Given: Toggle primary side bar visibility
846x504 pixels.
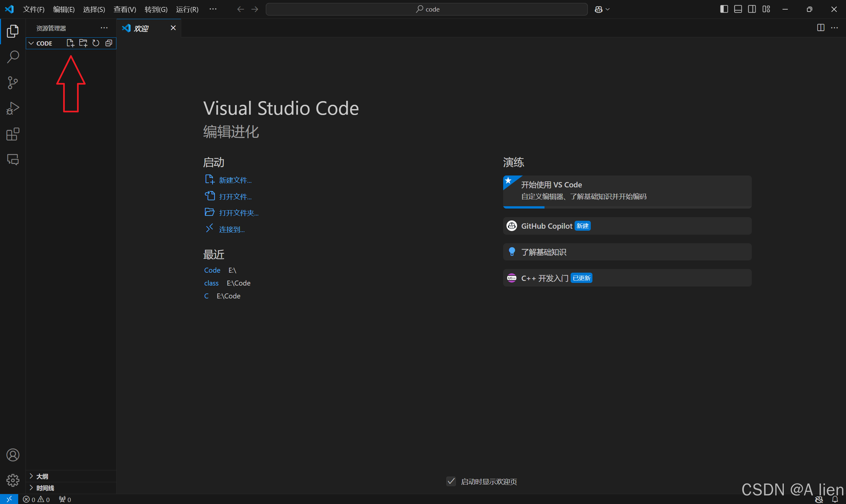Looking at the screenshot, I should tap(724, 9).
